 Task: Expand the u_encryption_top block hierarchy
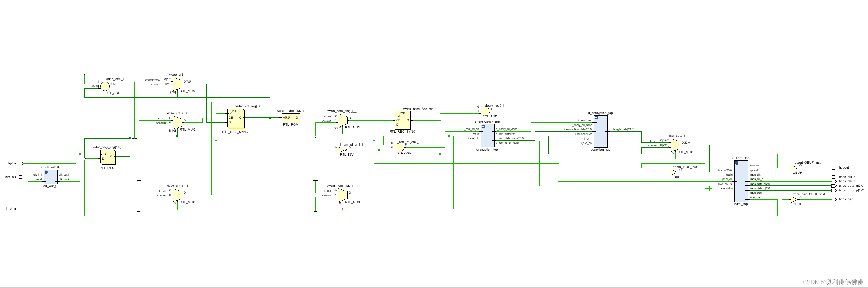(483, 127)
